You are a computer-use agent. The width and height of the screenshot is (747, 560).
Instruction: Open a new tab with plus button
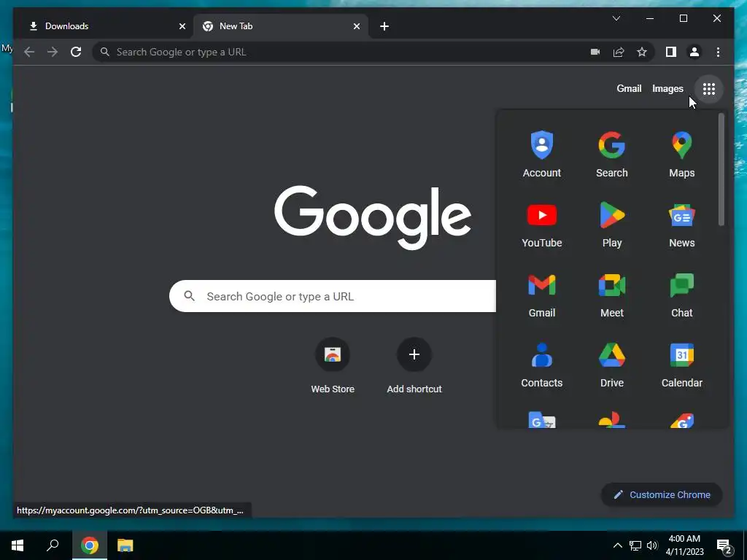(x=384, y=26)
